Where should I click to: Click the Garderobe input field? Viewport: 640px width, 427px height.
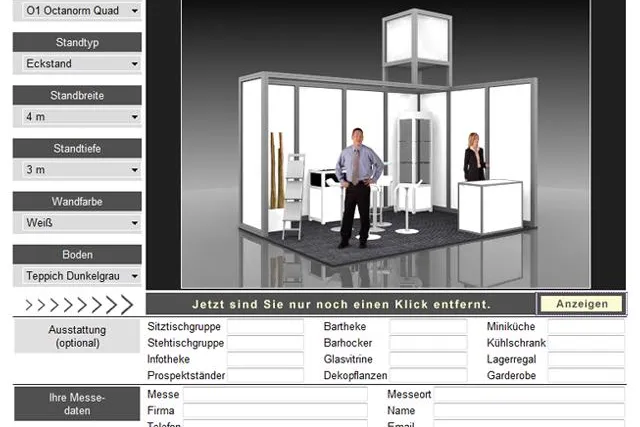(x=586, y=375)
